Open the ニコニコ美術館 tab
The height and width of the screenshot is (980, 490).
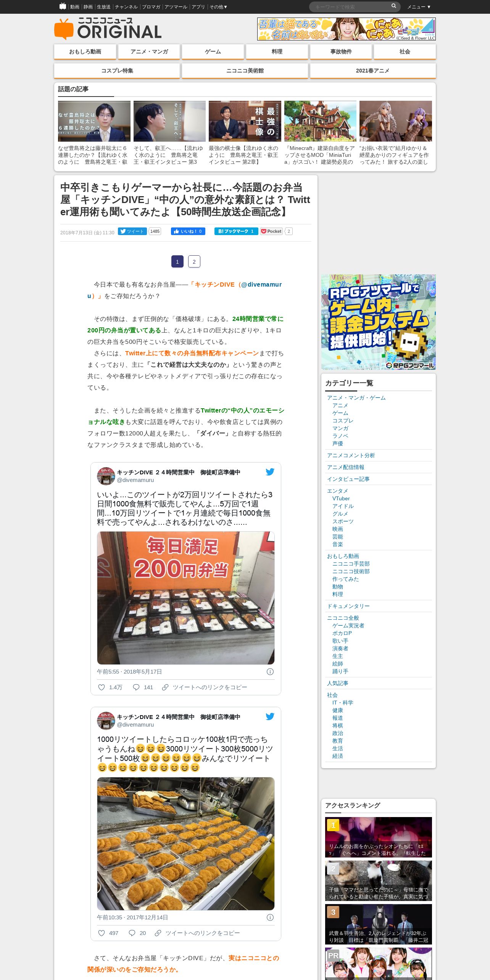click(245, 71)
